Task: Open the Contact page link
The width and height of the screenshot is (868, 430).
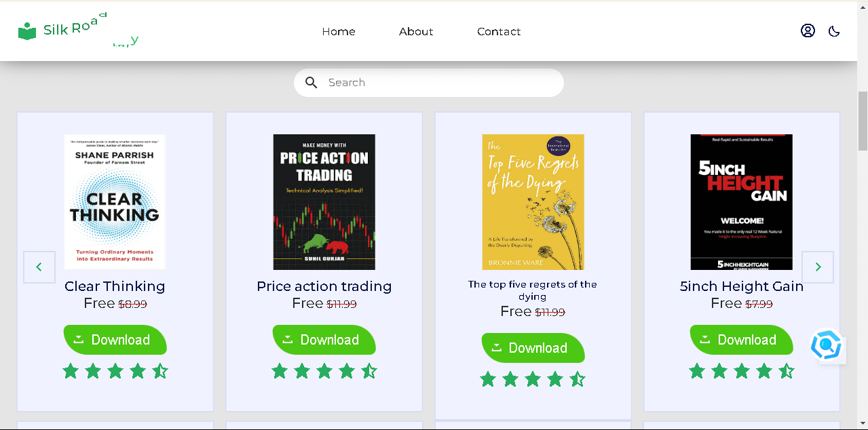Action: click(x=499, y=31)
